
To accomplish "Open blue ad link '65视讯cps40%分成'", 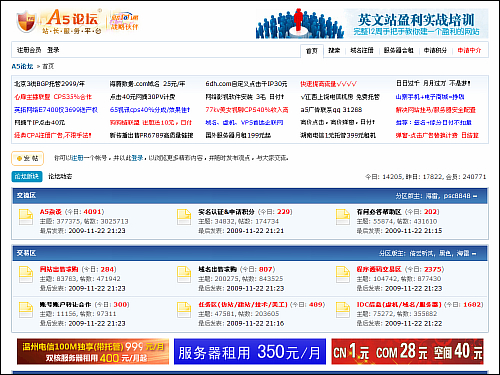I will pyautogui.click(x=150, y=110).
